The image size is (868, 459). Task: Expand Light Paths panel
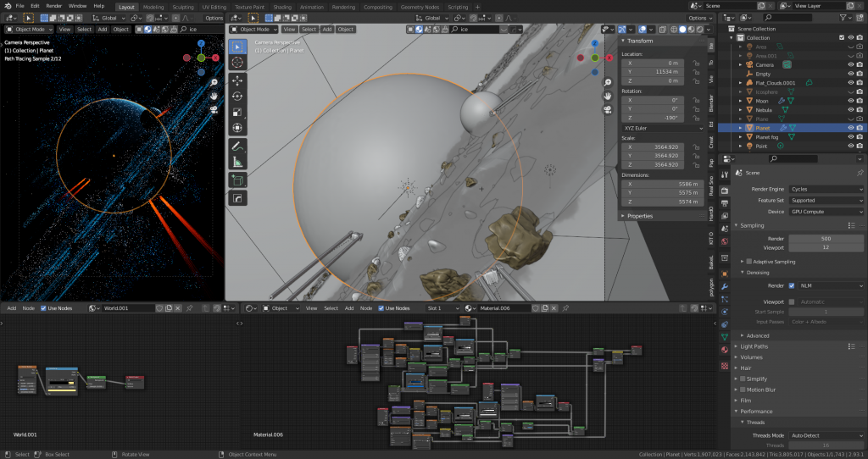pos(754,346)
